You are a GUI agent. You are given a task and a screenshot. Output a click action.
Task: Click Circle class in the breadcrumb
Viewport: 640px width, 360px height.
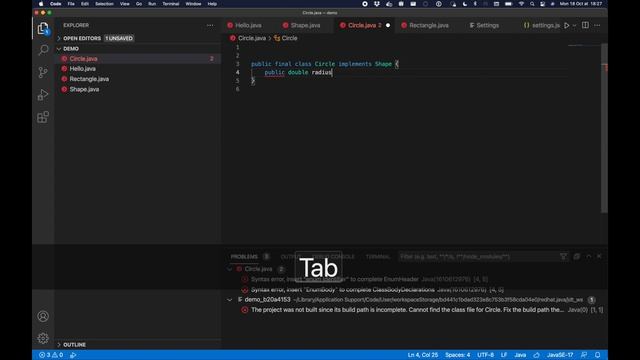289,38
